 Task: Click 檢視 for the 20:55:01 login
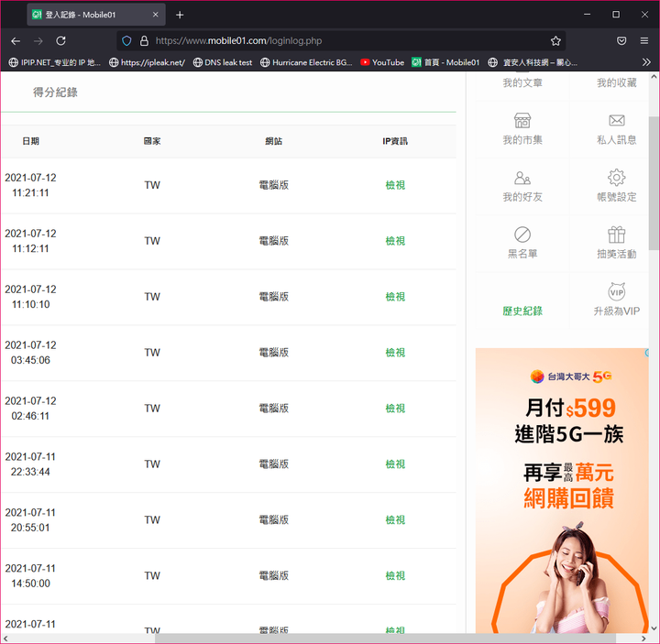point(395,520)
